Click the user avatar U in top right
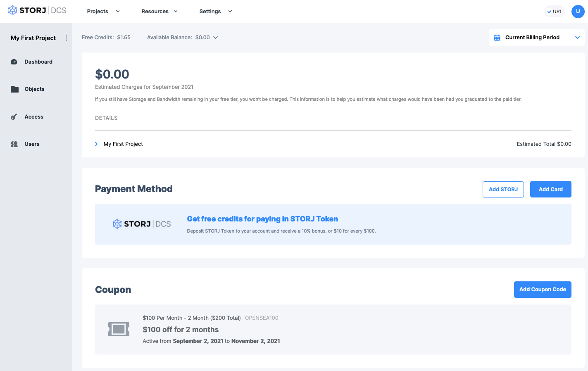The image size is (588, 371). pos(578,12)
